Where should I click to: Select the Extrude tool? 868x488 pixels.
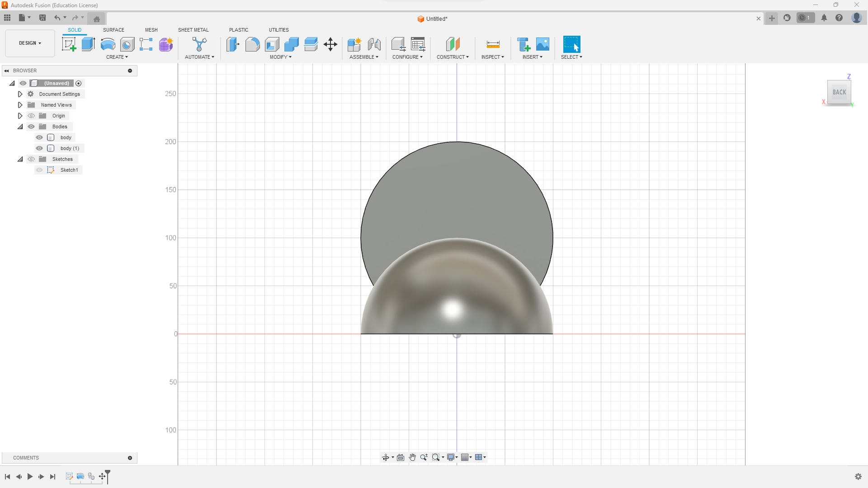tap(88, 44)
